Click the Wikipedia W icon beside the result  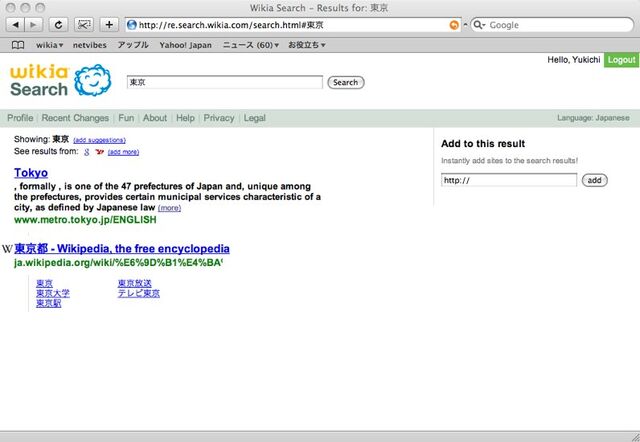(7, 249)
